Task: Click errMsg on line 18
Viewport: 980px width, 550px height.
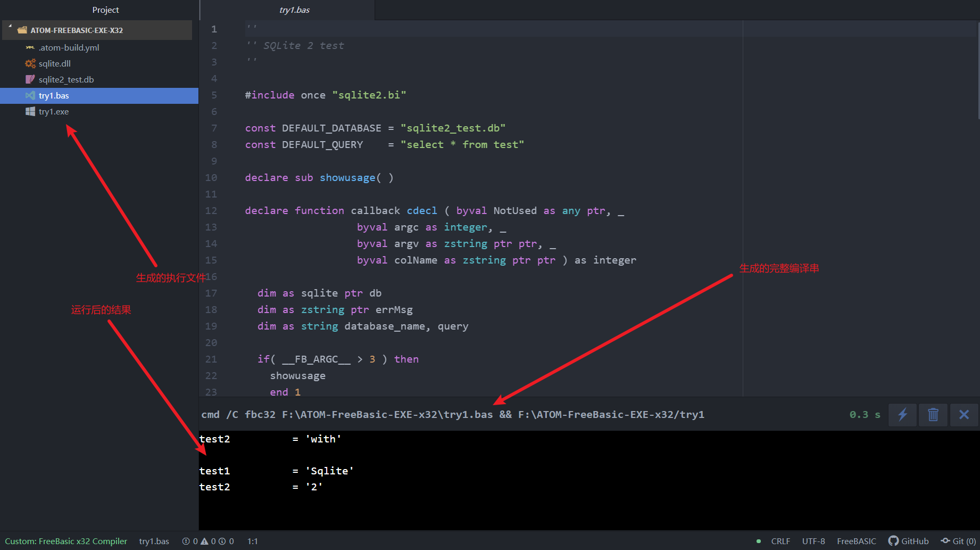Action: pyautogui.click(x=394, y=310)
